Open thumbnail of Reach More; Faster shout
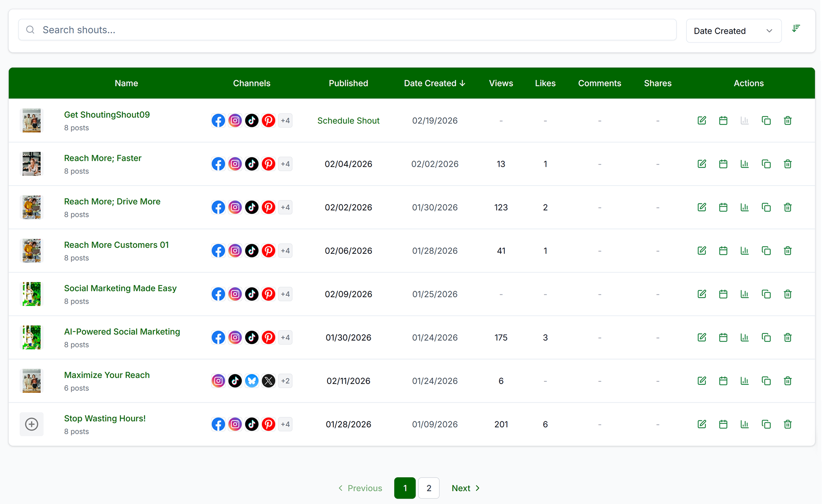The image size is (822, 504). tap(32, 164)
